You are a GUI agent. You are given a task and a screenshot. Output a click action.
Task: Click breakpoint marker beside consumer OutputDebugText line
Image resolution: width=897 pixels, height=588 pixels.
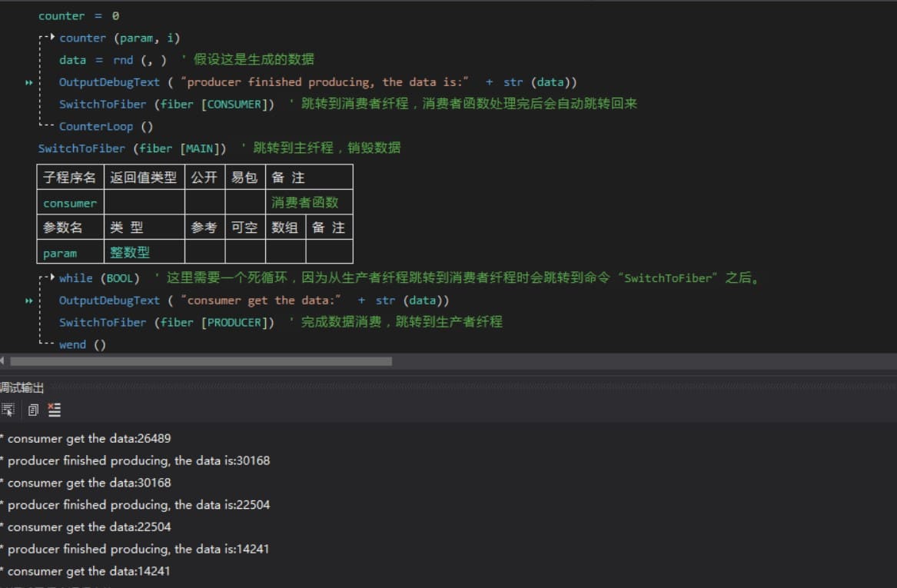29,301
